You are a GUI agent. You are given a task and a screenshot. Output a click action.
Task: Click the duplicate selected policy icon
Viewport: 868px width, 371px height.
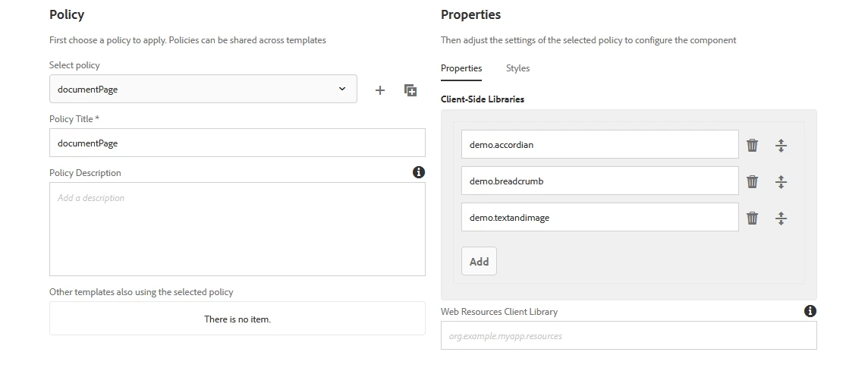pyautogui.click(x=410, y=90)
